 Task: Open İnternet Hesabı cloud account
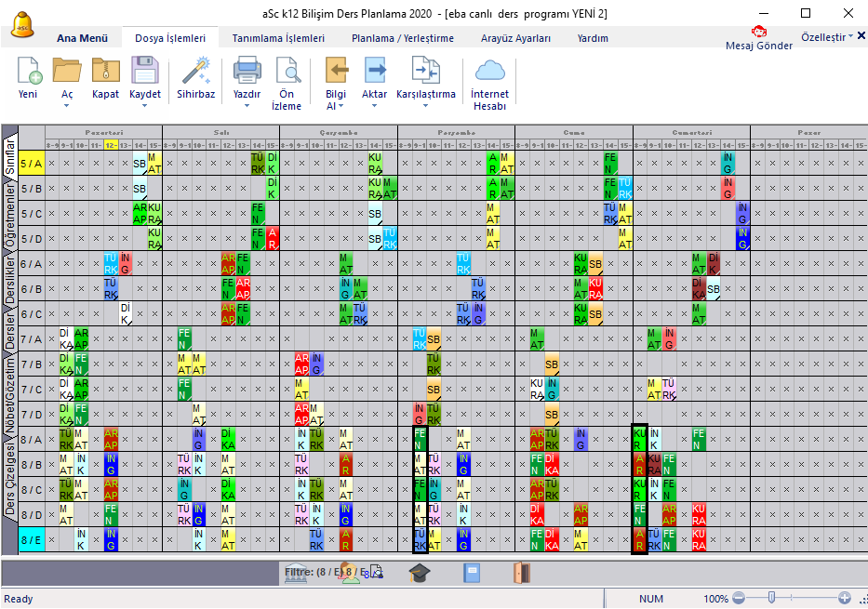(490, 83)
